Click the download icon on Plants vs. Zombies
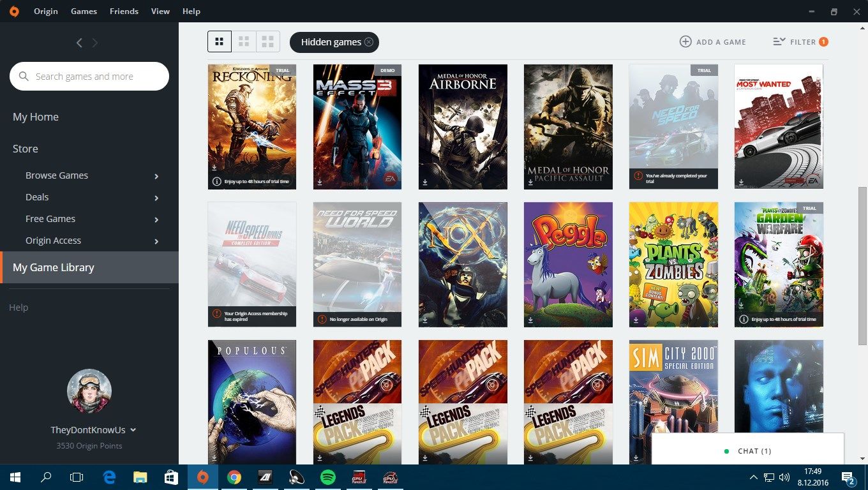868x490 pixels. click(635, 320)
